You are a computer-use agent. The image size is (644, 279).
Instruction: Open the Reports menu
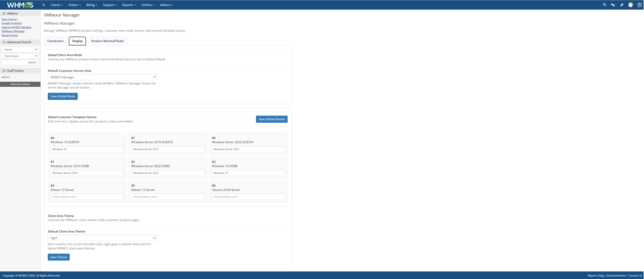click(x=129, y=5)
